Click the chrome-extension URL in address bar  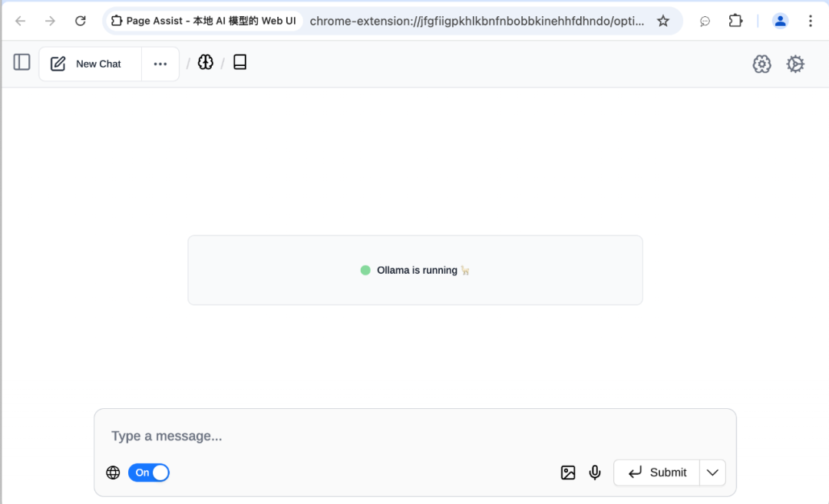(x=477, y=21)
